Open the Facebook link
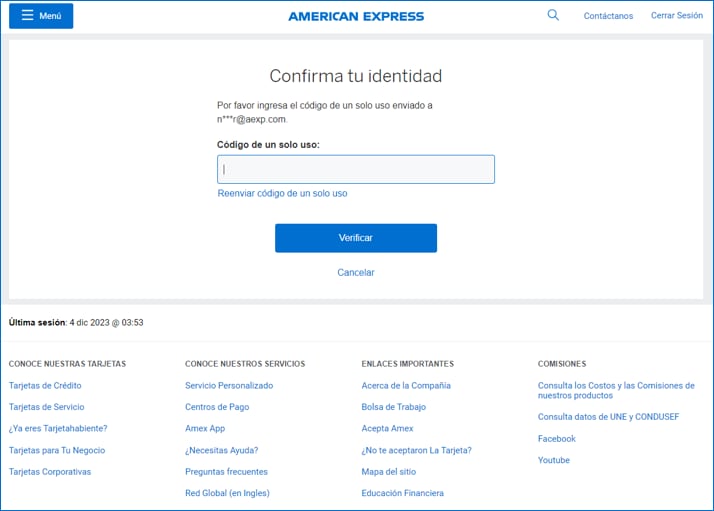714x511 pixels. (557, 438)
